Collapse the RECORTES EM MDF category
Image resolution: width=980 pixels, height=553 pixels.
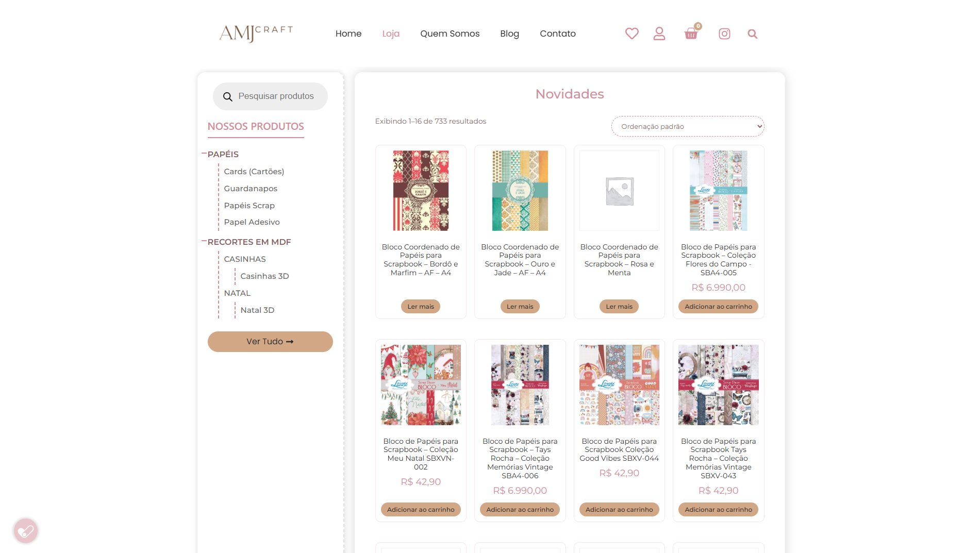click(x=204, y=241)
